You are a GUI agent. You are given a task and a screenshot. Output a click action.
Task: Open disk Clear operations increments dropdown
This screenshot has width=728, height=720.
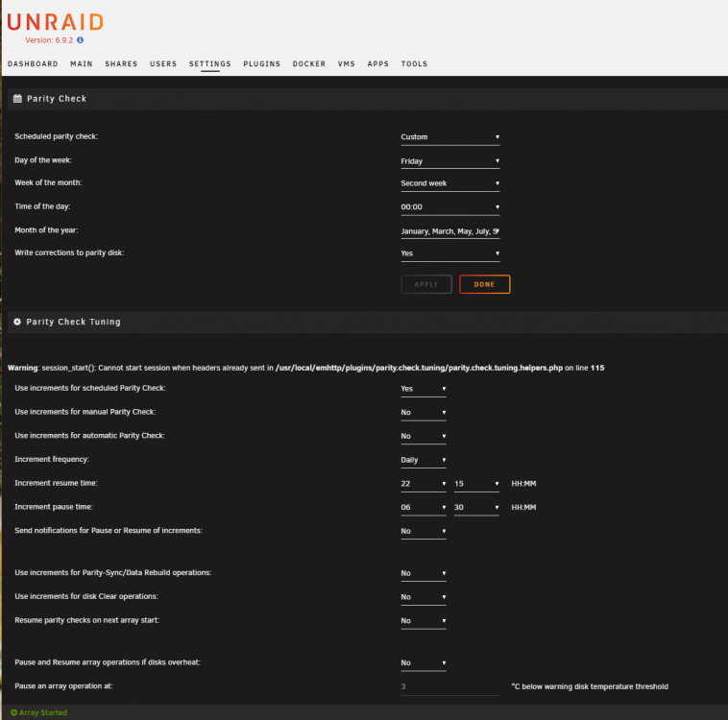(424, 597)
